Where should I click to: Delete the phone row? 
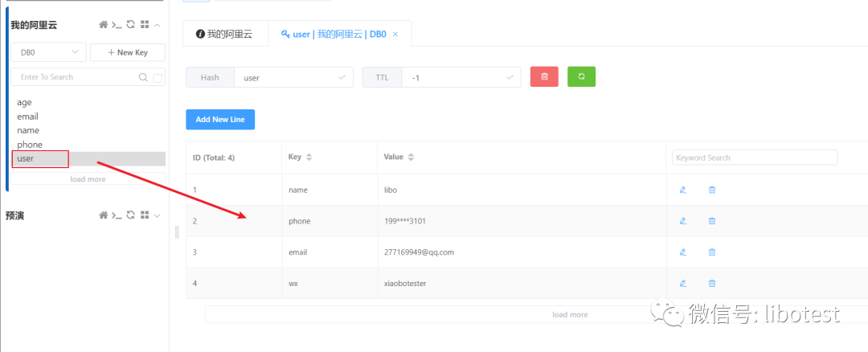pos(712,221)
